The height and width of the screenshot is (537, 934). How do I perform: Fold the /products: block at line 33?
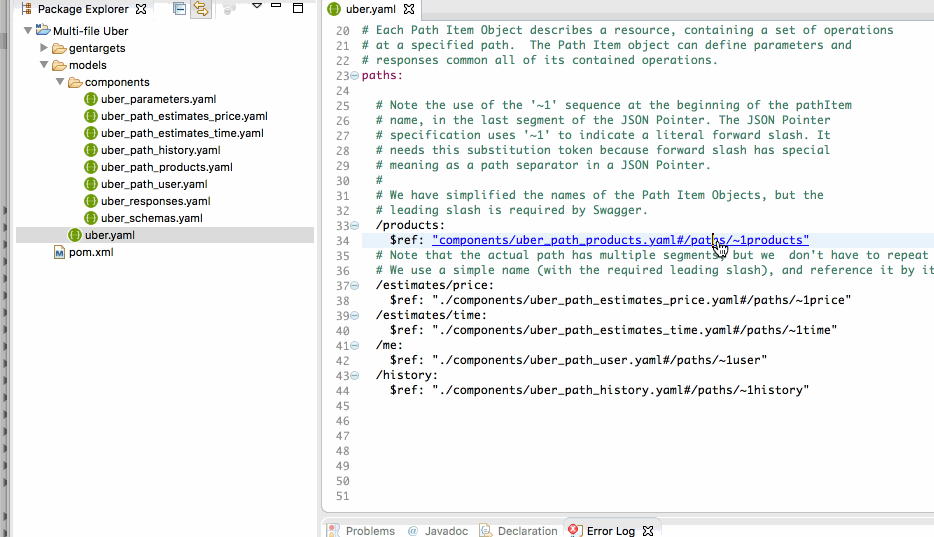354,226
